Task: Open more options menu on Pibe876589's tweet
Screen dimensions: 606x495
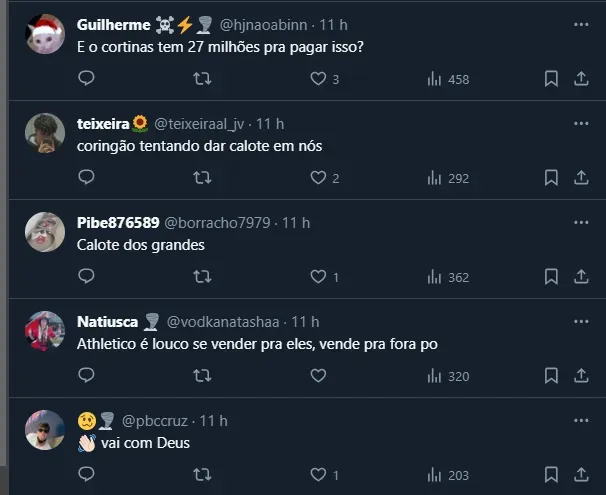Action: tap(581, 222)
